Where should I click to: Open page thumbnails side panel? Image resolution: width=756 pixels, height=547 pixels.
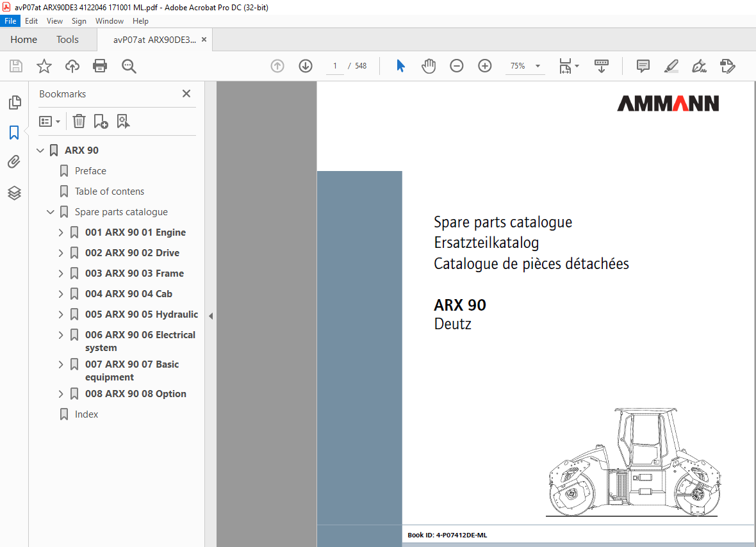15,102
